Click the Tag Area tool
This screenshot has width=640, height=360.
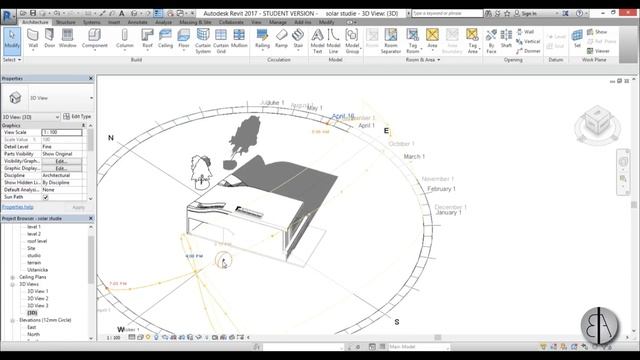click(472, 41)
